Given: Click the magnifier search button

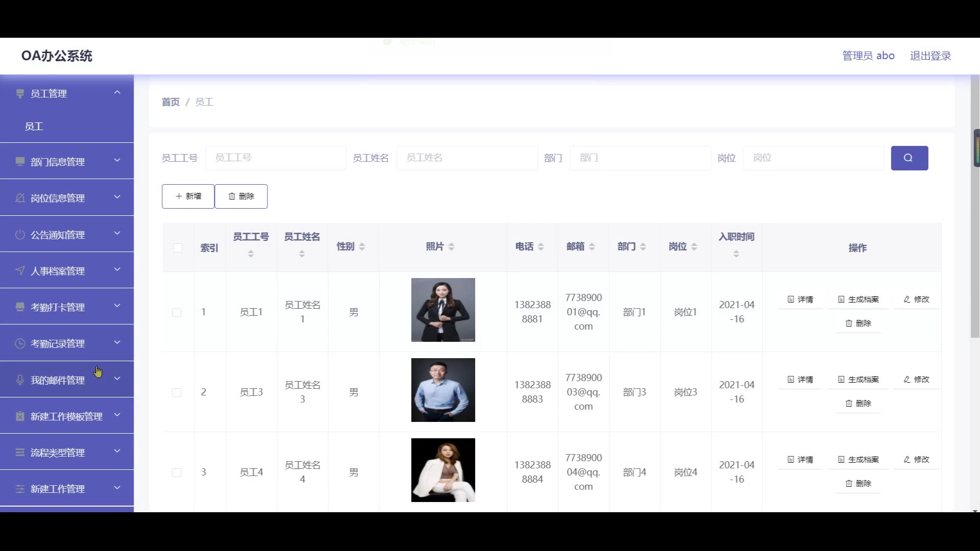Looking at the screenshot, I should 909,158.
